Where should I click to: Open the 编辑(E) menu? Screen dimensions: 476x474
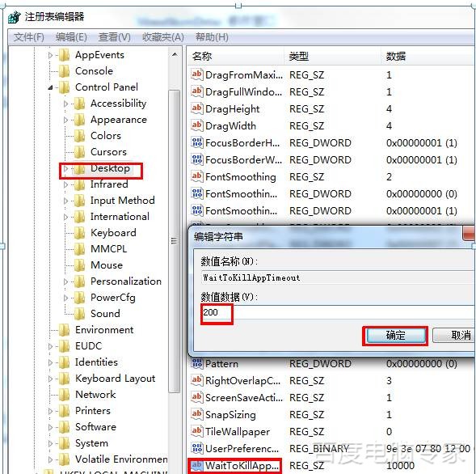(71, 37)
